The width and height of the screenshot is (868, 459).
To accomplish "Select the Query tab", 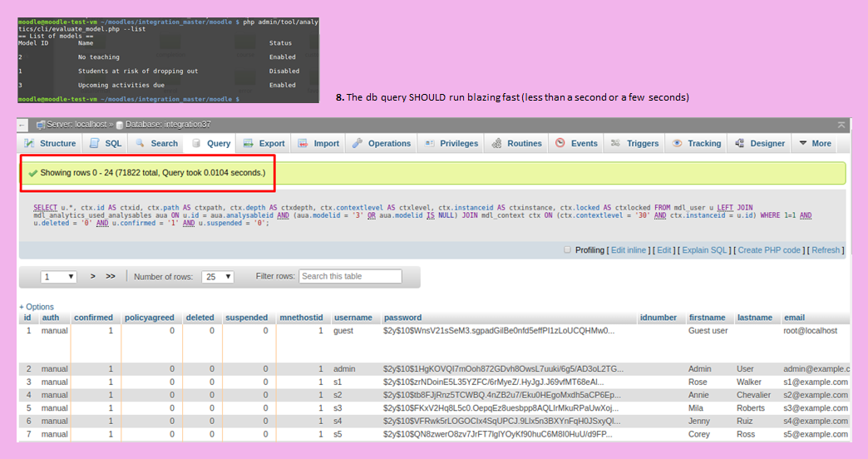I will (x=211, y=143).
